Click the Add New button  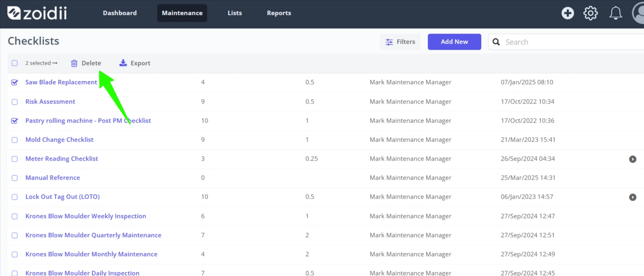pyautogui.click(x=454, y=42)
